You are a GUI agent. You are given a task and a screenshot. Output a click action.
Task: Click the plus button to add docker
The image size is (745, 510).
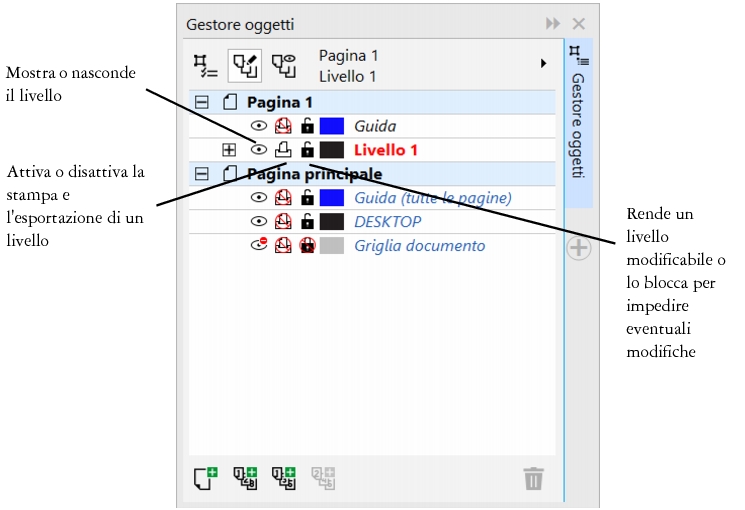578,248
